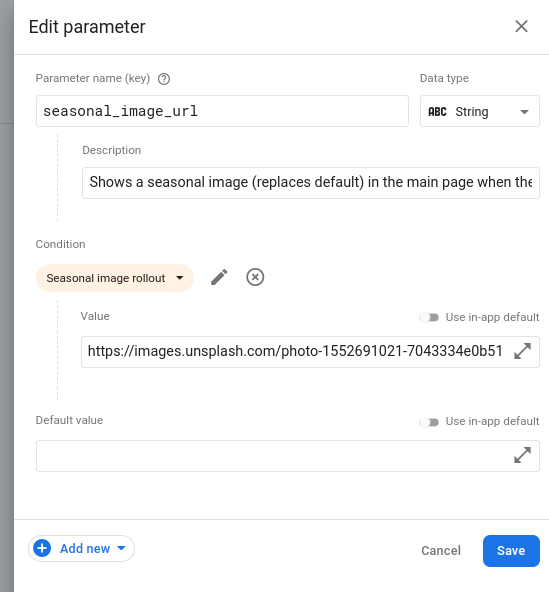Image resolution: width=549 pixels, height=592 pixels.
Task: Edit the Seasonal image rollout condition
Action: tap(219, 277)
